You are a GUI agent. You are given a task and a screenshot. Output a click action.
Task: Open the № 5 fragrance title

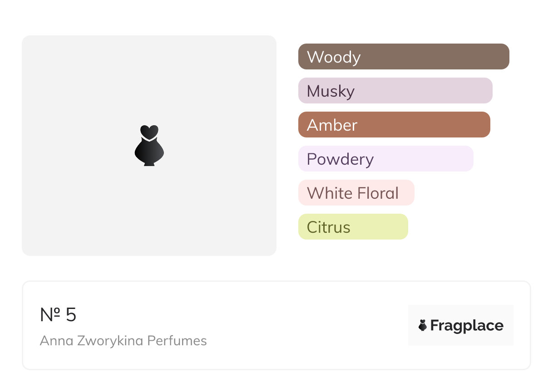click(x=58, y=314)
